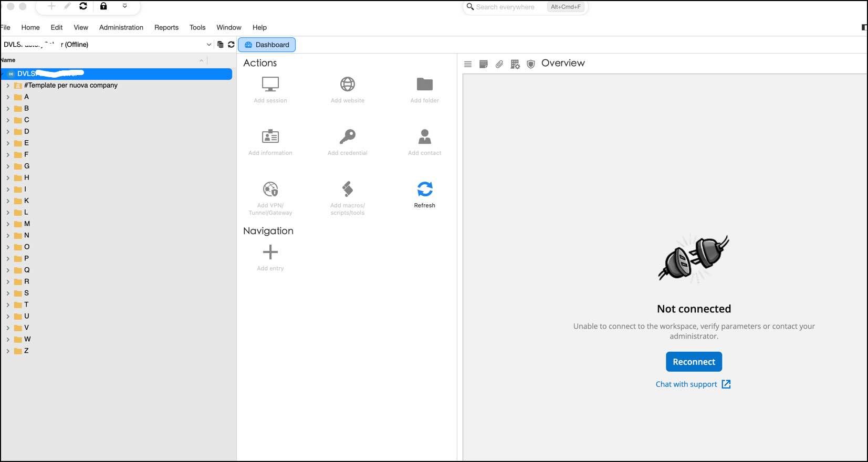Switch to the Dashboard tab

pos(267,45)
